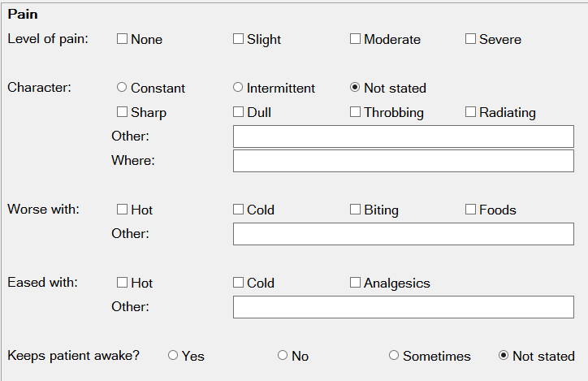Check the None pain level checkbox
Screen dimensions: 588x381
[x=122, y=39]
